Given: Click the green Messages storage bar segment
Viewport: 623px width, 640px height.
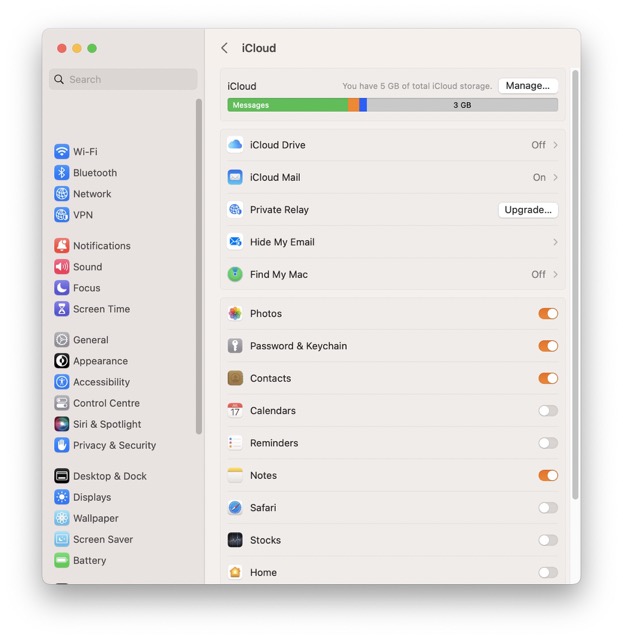Looking at the screenshot, I should tap(287, 105).
